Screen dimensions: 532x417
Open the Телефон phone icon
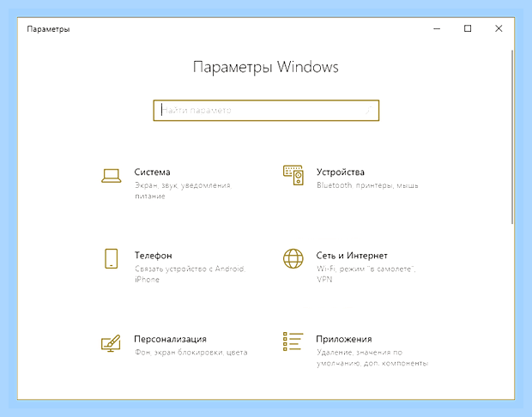coord(112,259)
